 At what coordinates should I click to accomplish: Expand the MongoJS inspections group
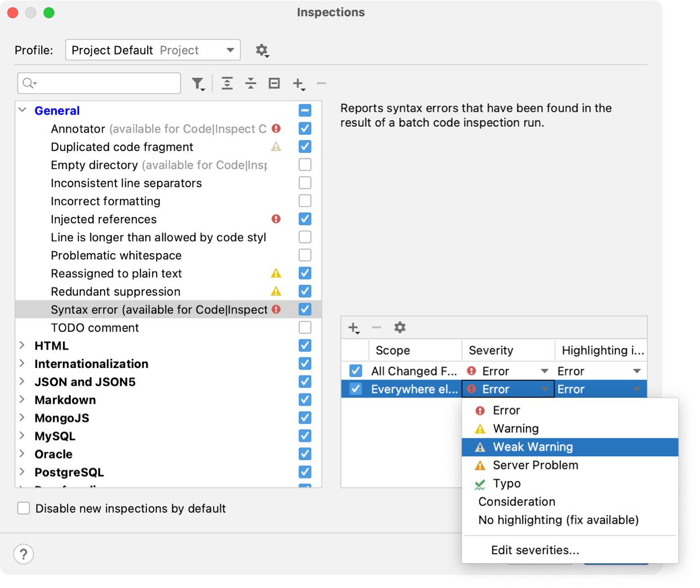click(x=22, y=418)
